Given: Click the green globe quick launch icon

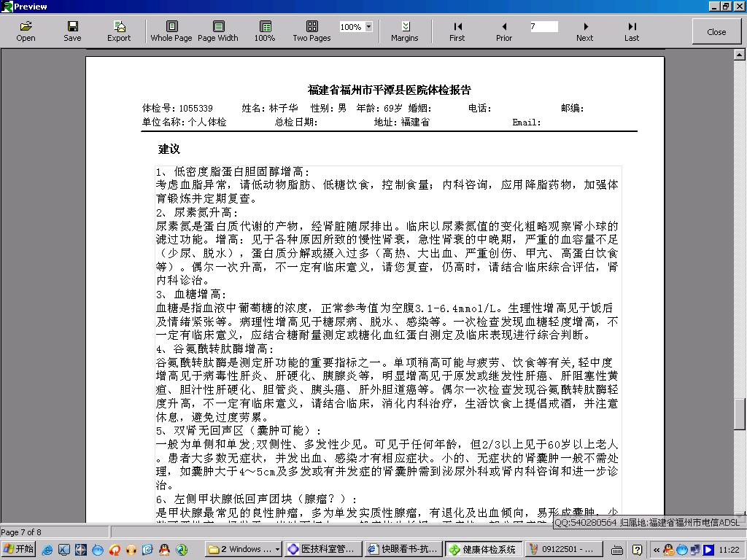Looking at the screenshot, I should point(182,550).
